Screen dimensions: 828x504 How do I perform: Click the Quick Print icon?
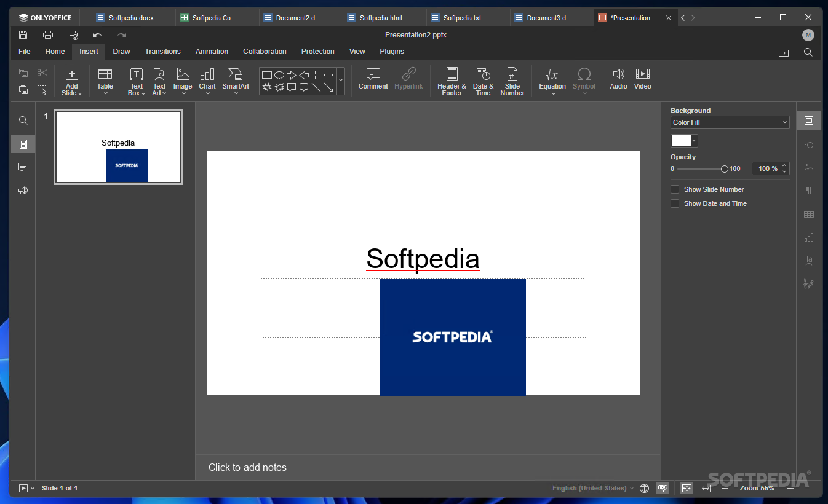coord(73,35)
